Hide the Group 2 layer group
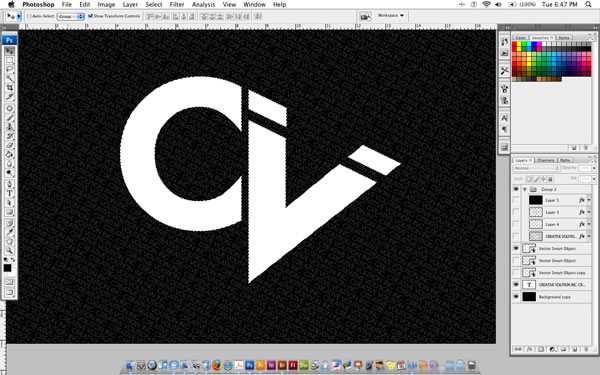 (x=516, y=189)
